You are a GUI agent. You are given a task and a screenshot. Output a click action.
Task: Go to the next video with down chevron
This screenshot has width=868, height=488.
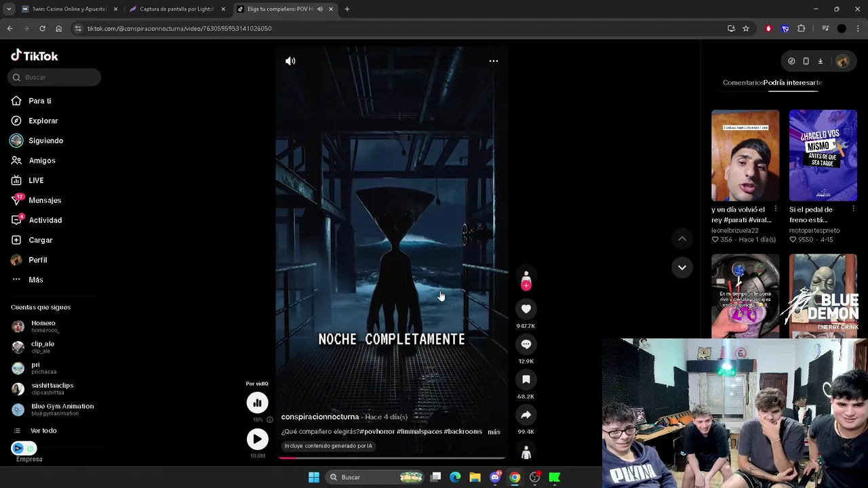coord(682,268)
